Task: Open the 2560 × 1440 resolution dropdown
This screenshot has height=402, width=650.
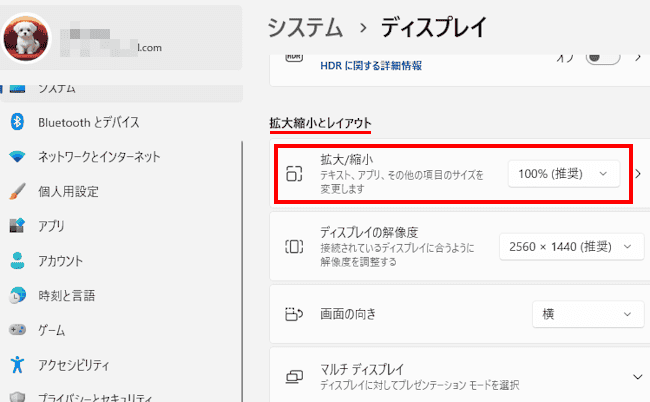Action: 572,247
